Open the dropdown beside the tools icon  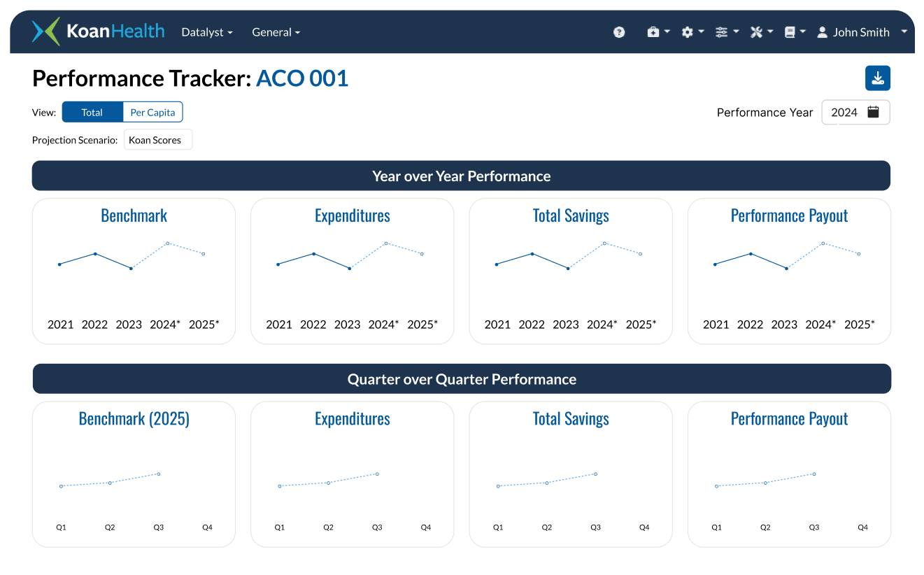coord(769,32)
